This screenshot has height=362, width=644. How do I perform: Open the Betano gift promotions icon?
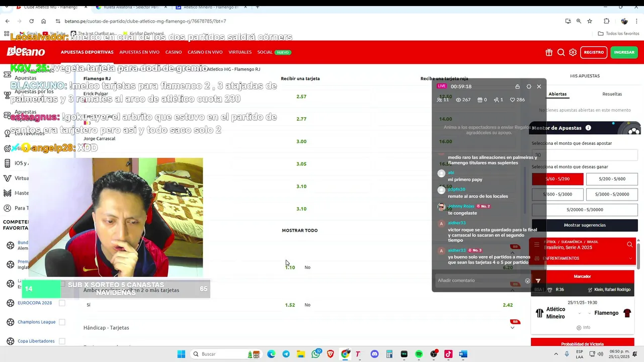[549, 52]
